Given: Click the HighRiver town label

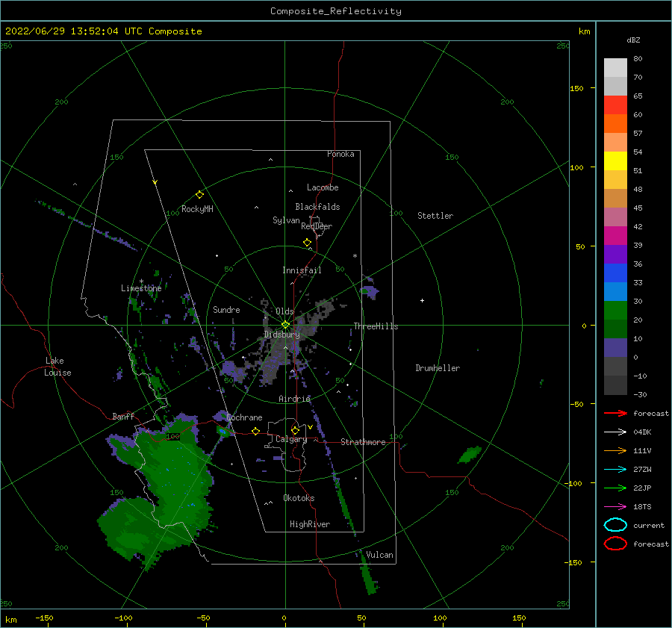Looking at the screenshot, I should (310, 524).
